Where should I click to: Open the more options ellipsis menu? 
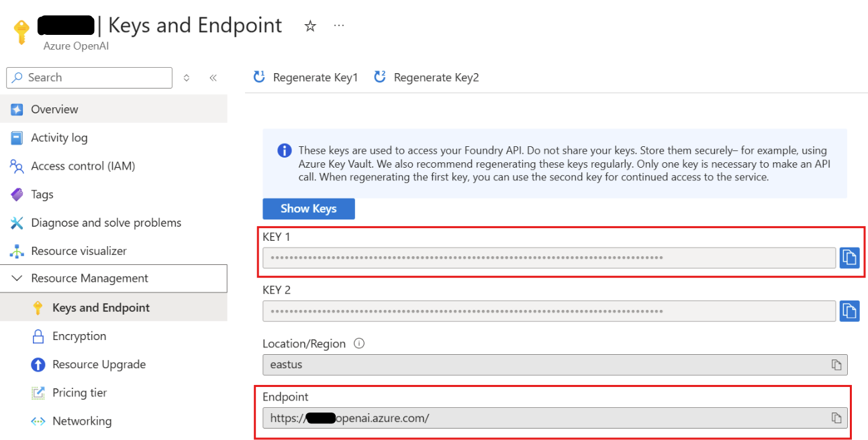pos(339,25)
